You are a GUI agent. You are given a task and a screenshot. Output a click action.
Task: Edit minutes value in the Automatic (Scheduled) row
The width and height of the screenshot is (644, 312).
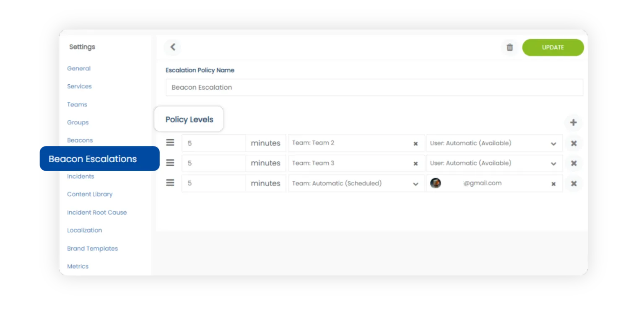214,183
